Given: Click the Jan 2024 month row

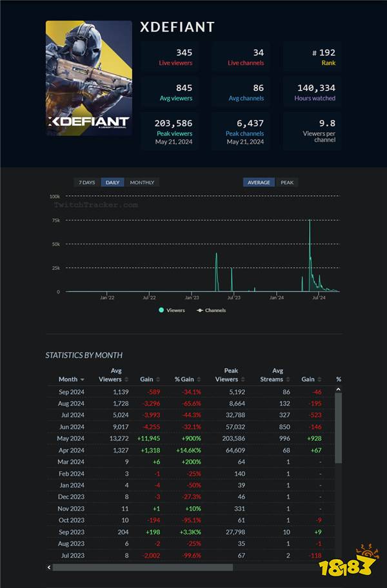Looking at the screenshot, I should [190, 485].
